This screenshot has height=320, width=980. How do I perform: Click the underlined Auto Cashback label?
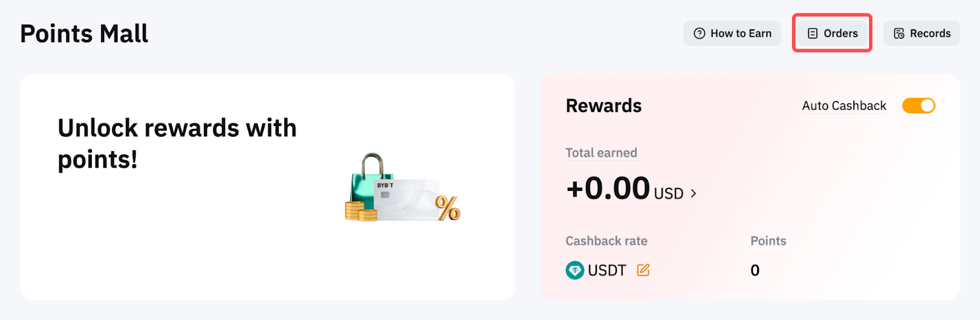[x=844, y=106]
